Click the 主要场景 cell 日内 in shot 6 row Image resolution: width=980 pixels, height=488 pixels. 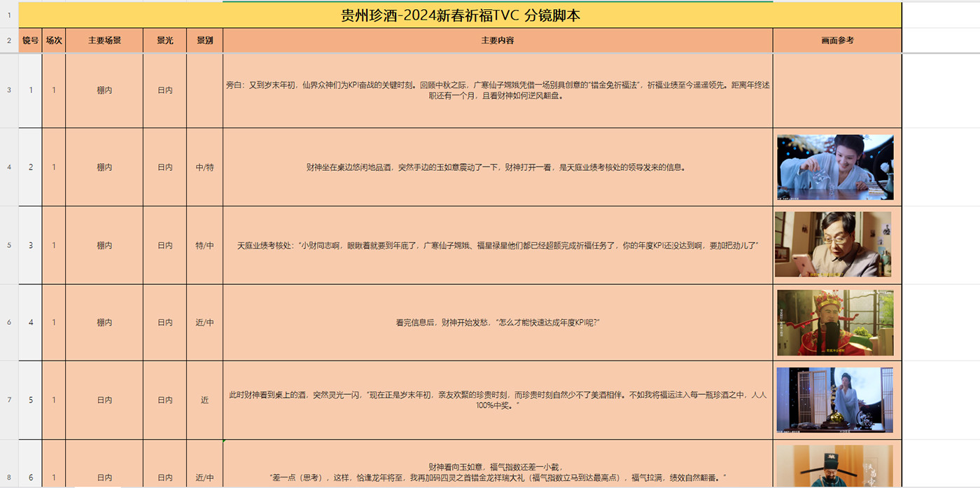104,464
